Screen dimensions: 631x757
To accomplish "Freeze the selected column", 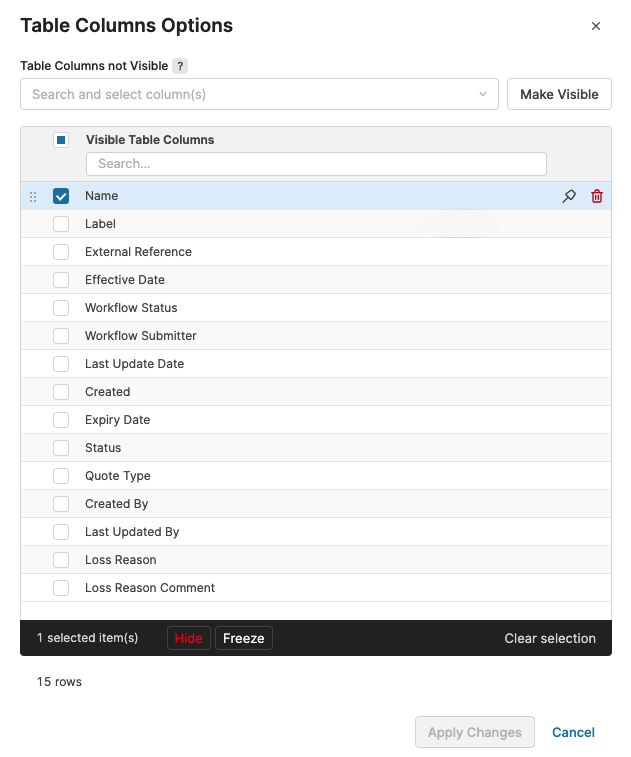I will coord(243,638).
